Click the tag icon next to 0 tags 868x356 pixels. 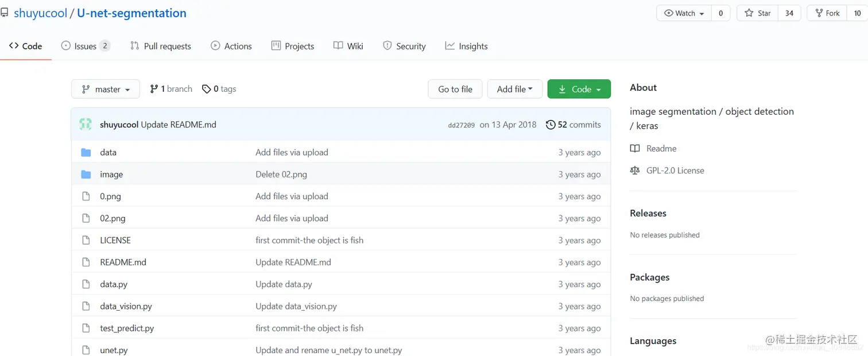point(206,89)
